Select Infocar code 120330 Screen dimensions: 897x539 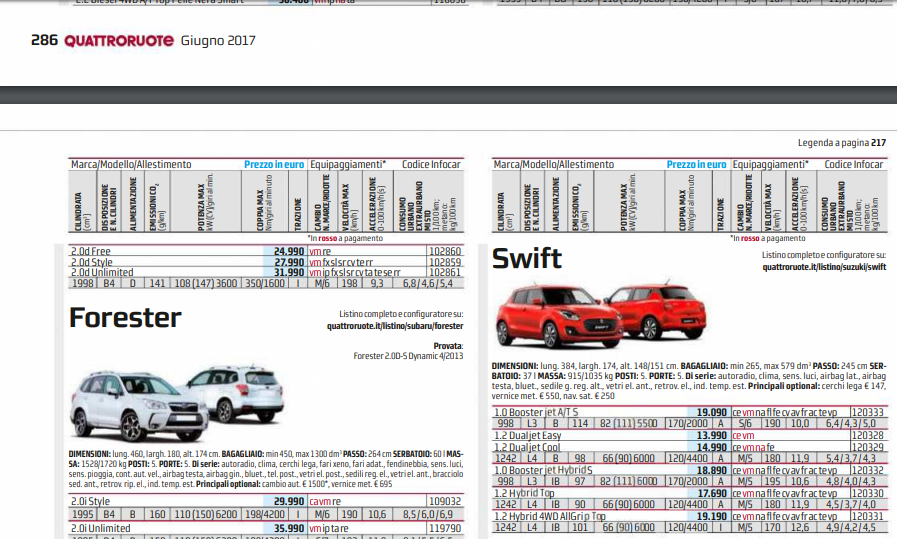[x=867, y=493]
